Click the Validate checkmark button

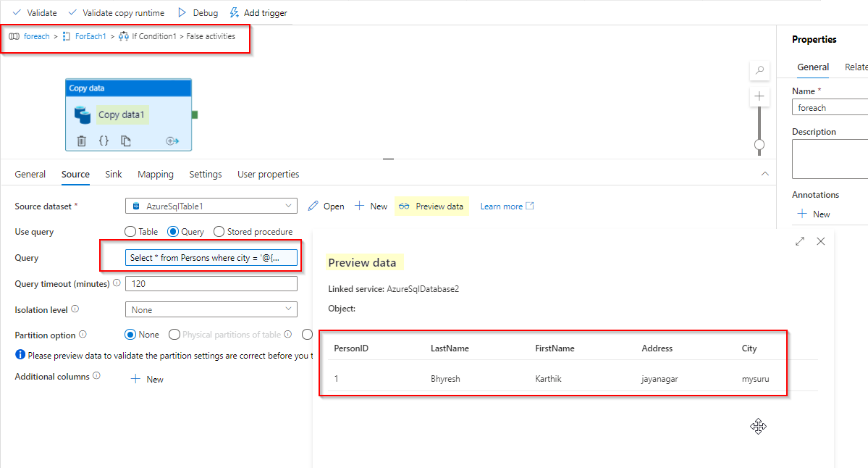(34, 13)
